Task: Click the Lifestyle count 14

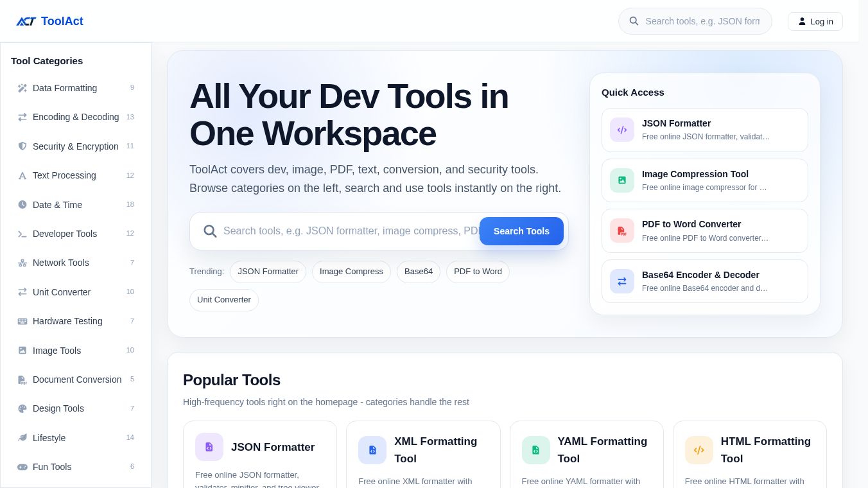Action: (130, 437)
